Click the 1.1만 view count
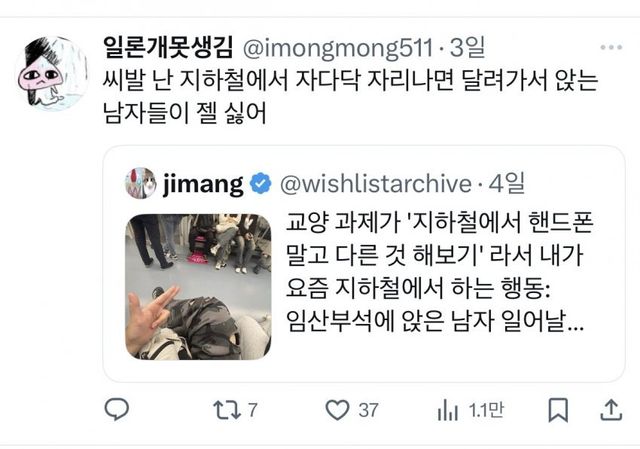Screen dimensions: 640x449 tap(486, 410)
